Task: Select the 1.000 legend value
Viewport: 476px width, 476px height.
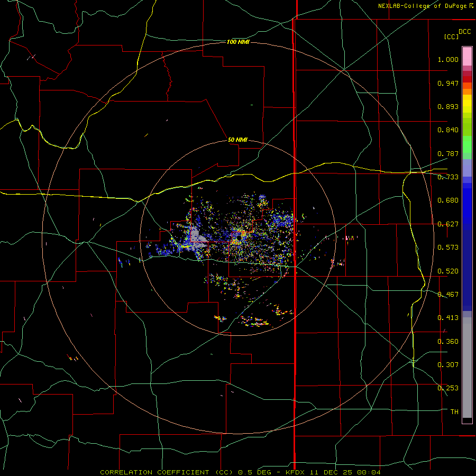Action: coord(448,59)
